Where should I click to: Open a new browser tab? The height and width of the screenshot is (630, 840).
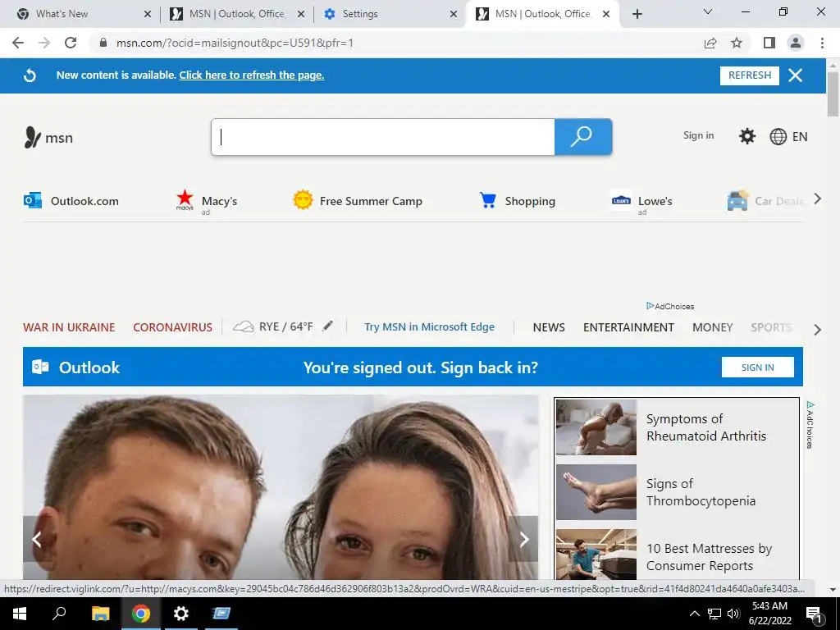pos(637,14)
